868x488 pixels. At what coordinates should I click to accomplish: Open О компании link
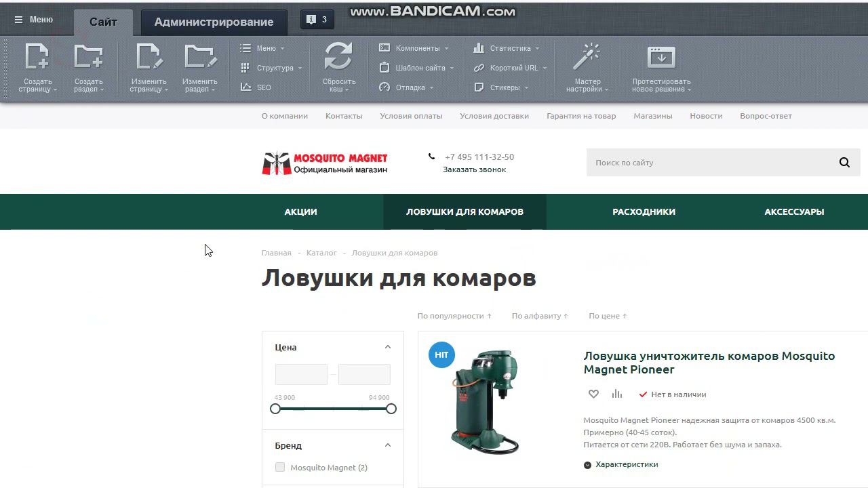tap(285, 116)
